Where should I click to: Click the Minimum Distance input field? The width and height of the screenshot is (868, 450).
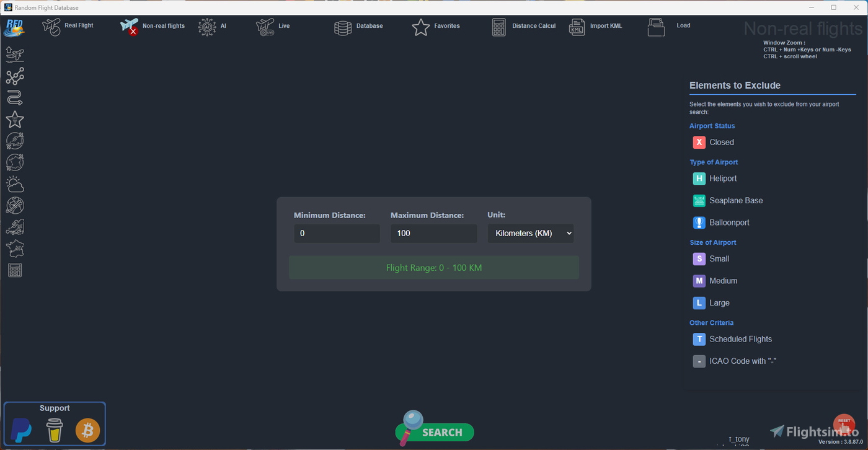click(x=337, y=234)
